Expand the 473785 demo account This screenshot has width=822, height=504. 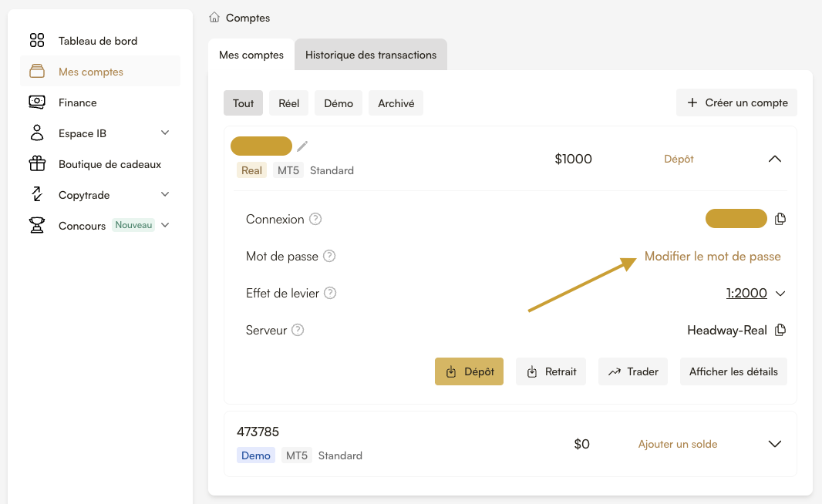point(775,444)
